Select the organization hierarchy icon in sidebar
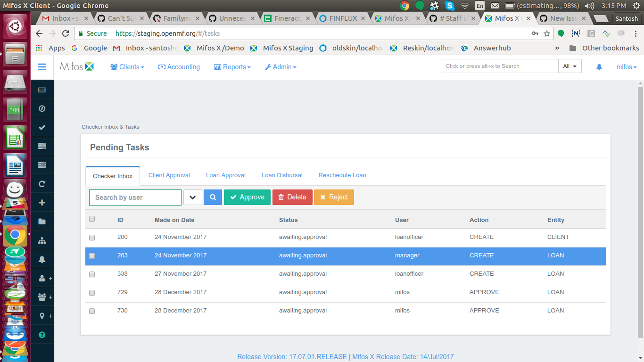Image resolution: width=644 pixels, height=362 pixels. (42, 240)
